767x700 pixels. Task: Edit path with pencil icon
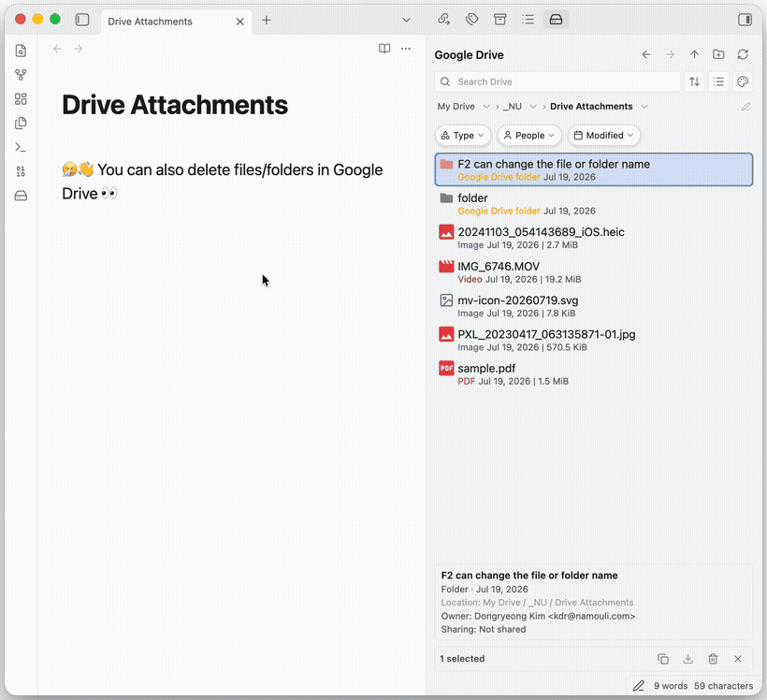coord(745,107)
